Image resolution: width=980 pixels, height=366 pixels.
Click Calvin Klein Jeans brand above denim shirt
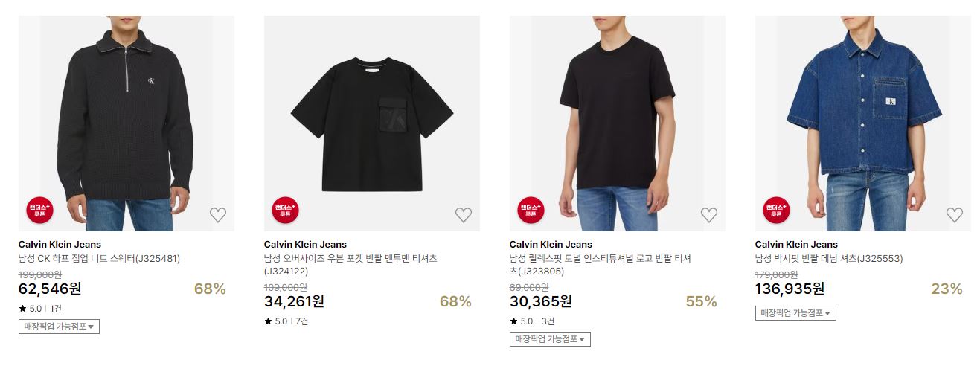[x=796, y=244]
